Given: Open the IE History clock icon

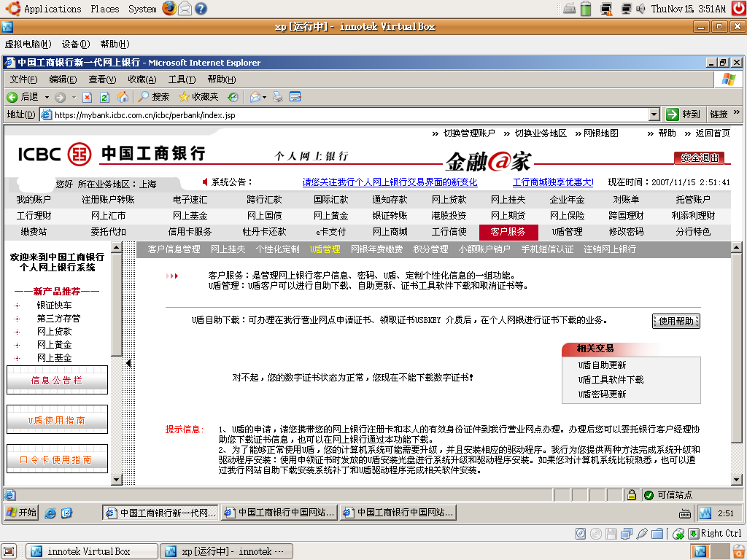Looking at the screenshot, I should (233, 97).
